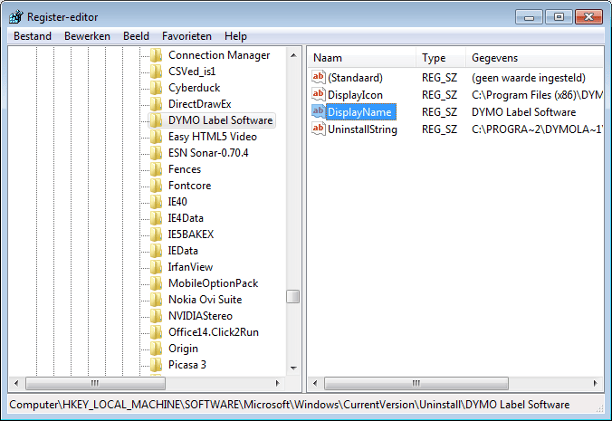Image resolution: width=612 pixels, height=421 pixels.
Task: Minimize the Register-editor window
Action: pyautogui.click(x=529, y=17)
